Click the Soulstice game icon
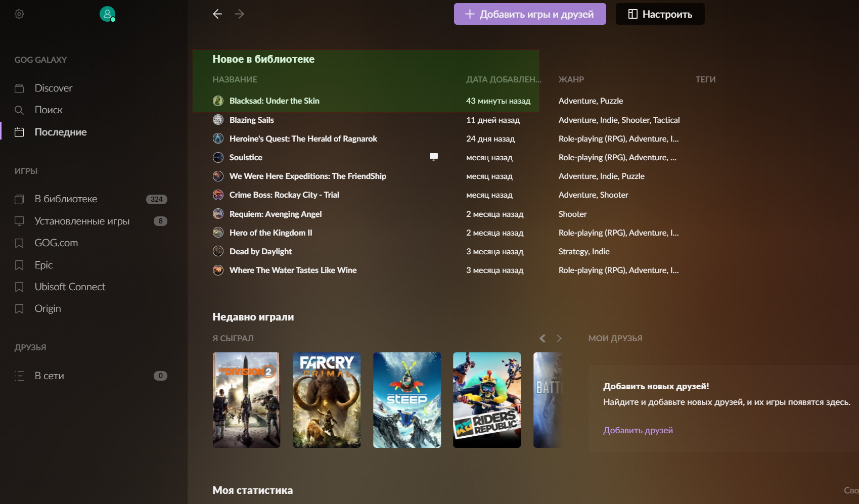859x504 pixels. pyautogui.click(x=218, y=157)
